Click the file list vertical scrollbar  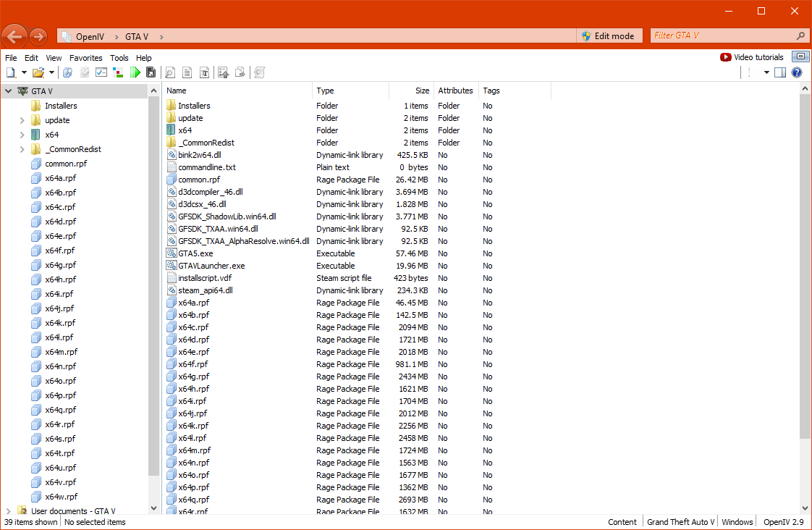pyautogui.click(x=804, y=267)
